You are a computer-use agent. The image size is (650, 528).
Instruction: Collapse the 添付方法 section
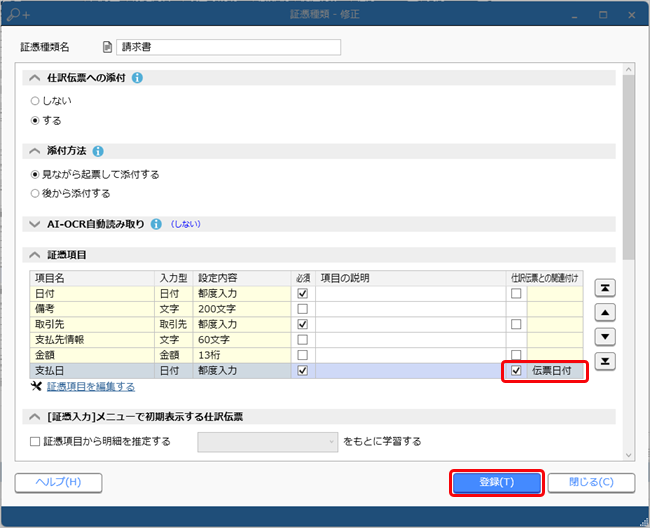35,151
